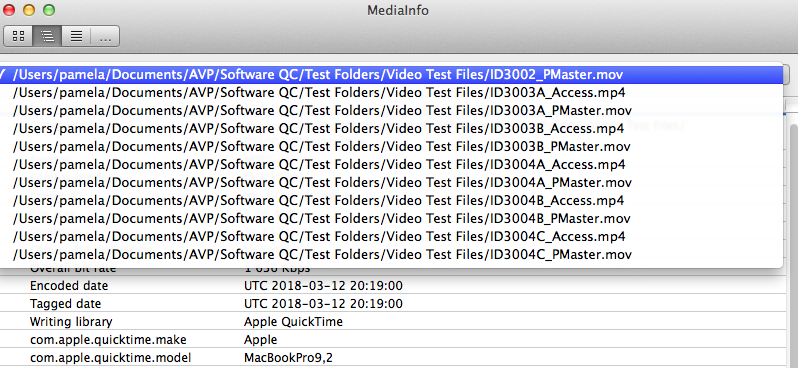The height and width of the screenshot is (368, 798).
Task: Select the Writing library Apple QuickTime row
Action: click(393, 322)
